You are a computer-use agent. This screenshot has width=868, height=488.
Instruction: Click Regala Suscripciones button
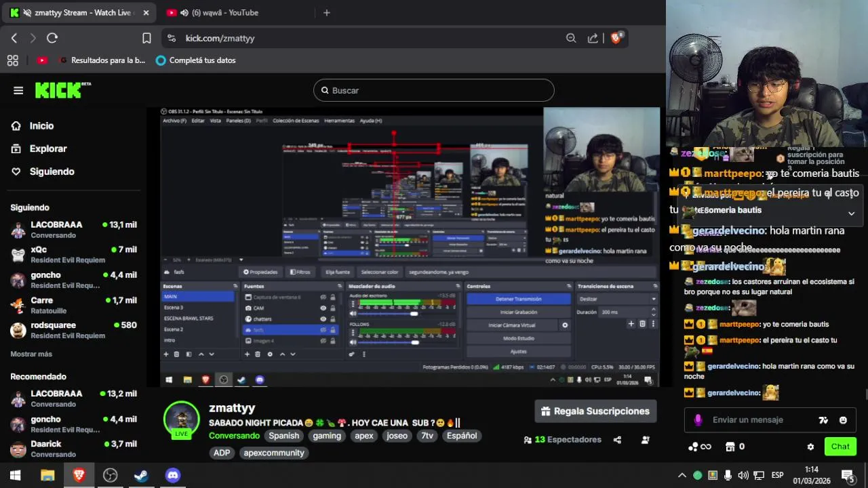point(596,411)
